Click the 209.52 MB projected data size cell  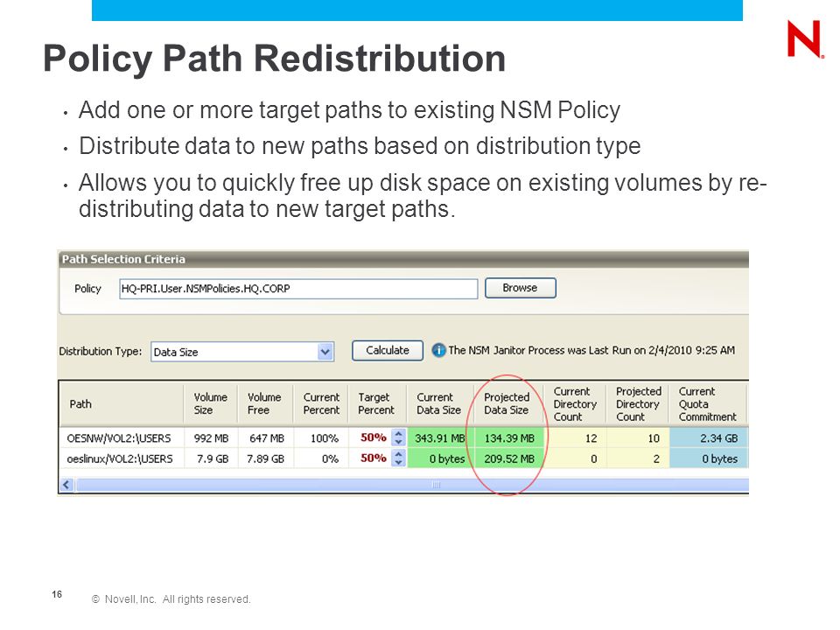(509, 459)
